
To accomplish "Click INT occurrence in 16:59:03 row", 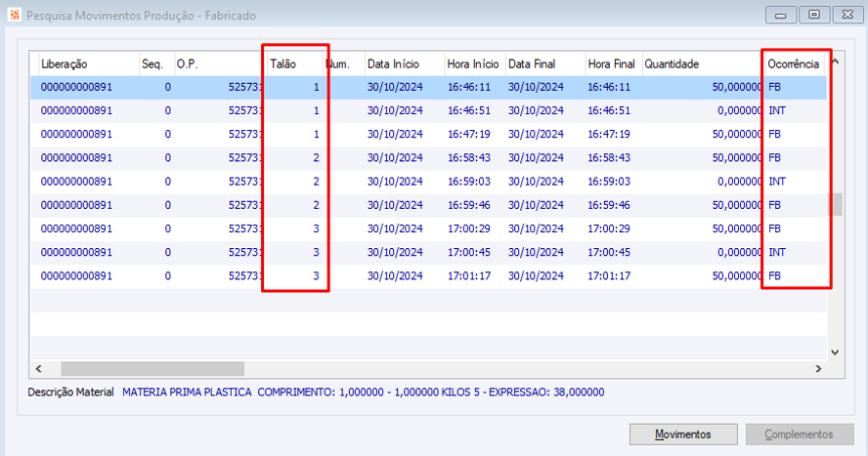I will pyautogui.click(x=777, y=182).
